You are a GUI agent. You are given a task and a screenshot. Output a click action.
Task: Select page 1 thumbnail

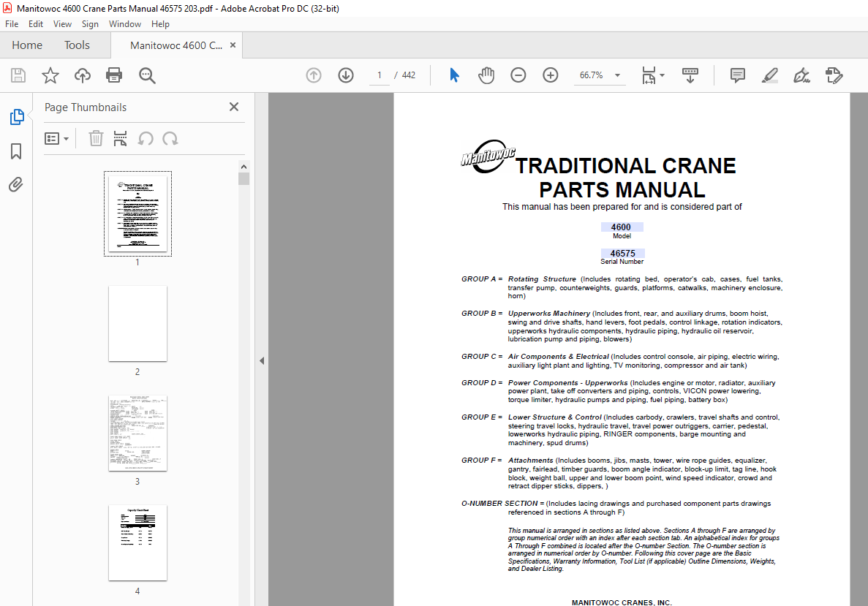[x=137, y=213]
